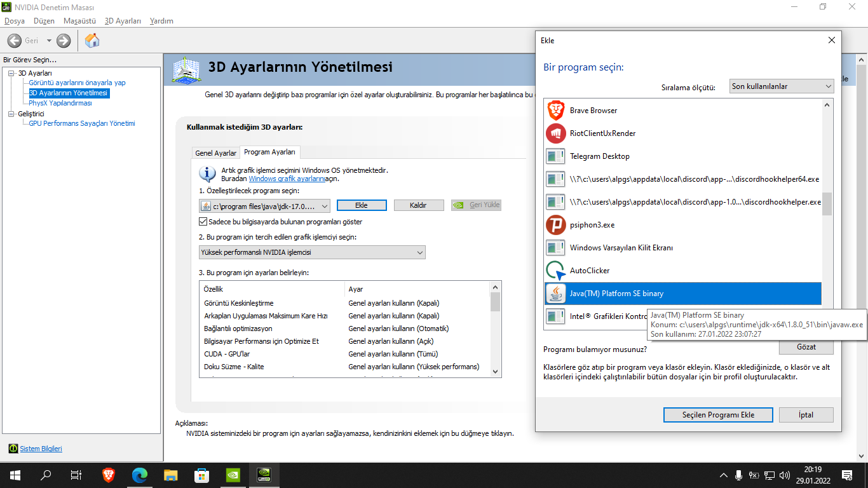
Task: Open the Home icon in the toolbar
Action: (x=92, y=41)
